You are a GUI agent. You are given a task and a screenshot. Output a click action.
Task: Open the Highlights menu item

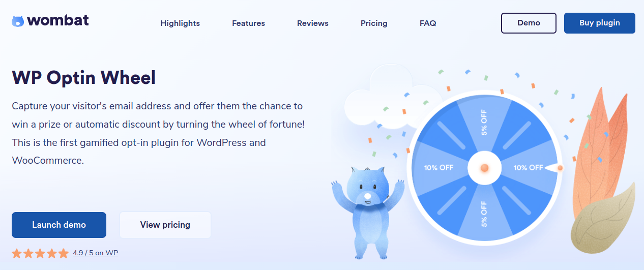click(180, 23)
